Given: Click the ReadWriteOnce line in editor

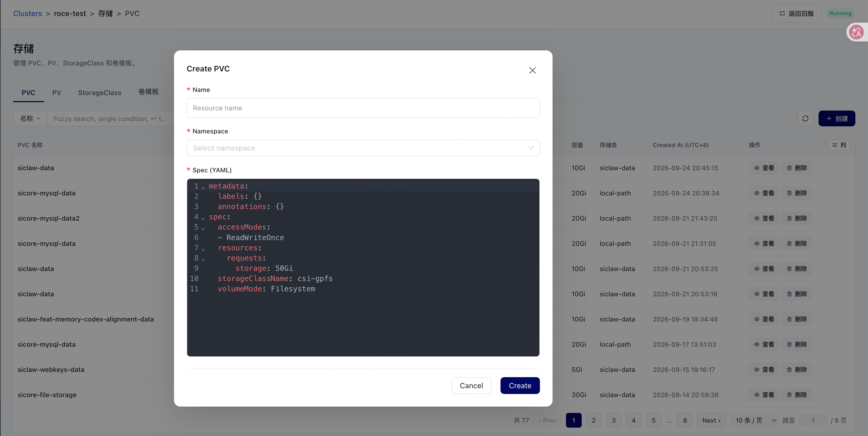Looking at the screenshot, I should click(251, 237).
